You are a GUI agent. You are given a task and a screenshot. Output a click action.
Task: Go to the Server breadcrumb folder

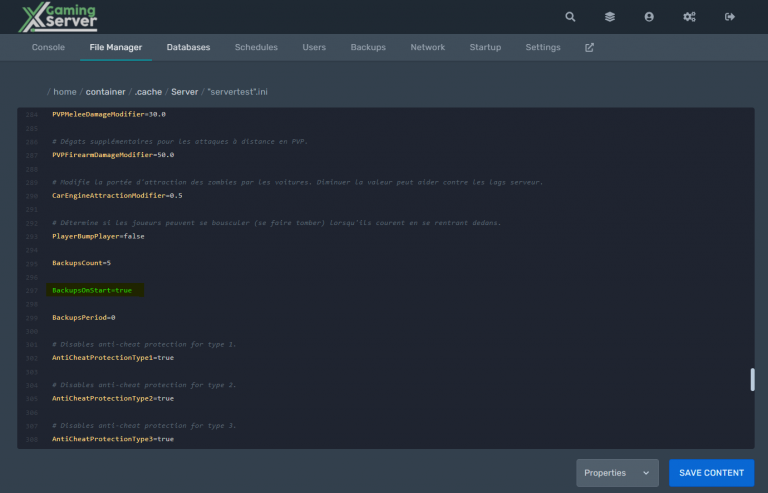[185, 92]
